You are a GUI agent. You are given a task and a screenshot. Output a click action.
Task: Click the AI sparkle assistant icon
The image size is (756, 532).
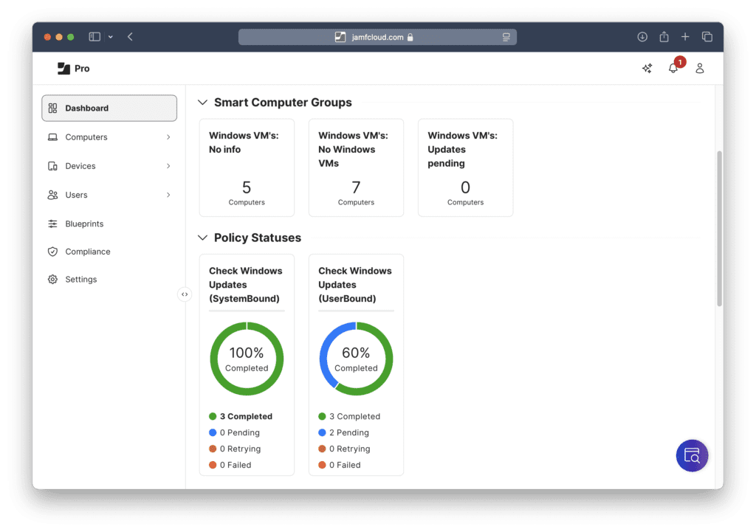[x=647, y=69]
